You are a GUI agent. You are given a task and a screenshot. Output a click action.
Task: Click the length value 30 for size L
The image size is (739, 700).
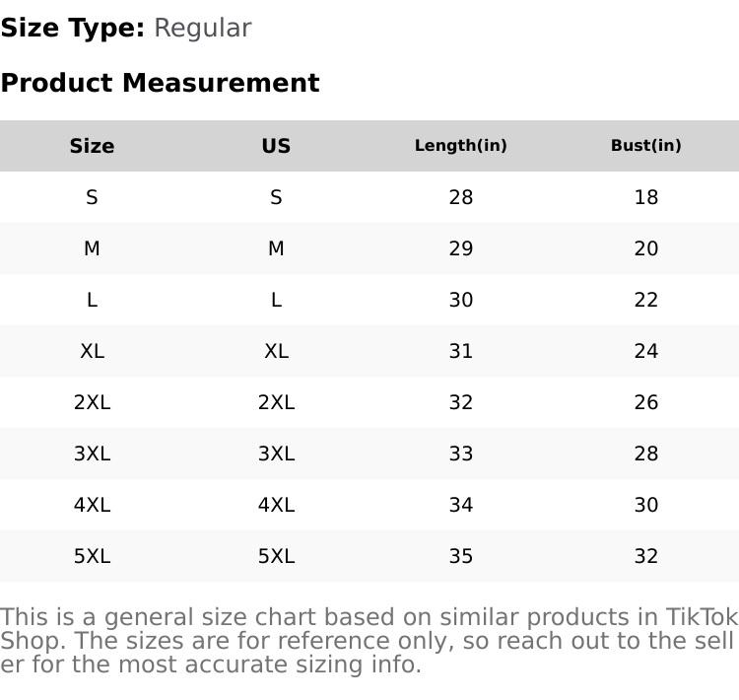point(460,300)
